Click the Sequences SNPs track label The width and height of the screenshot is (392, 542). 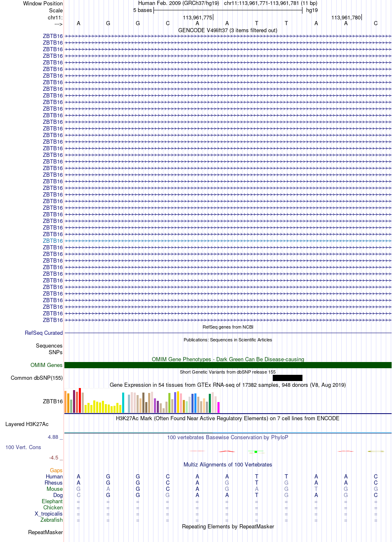[x=49, y=349]
